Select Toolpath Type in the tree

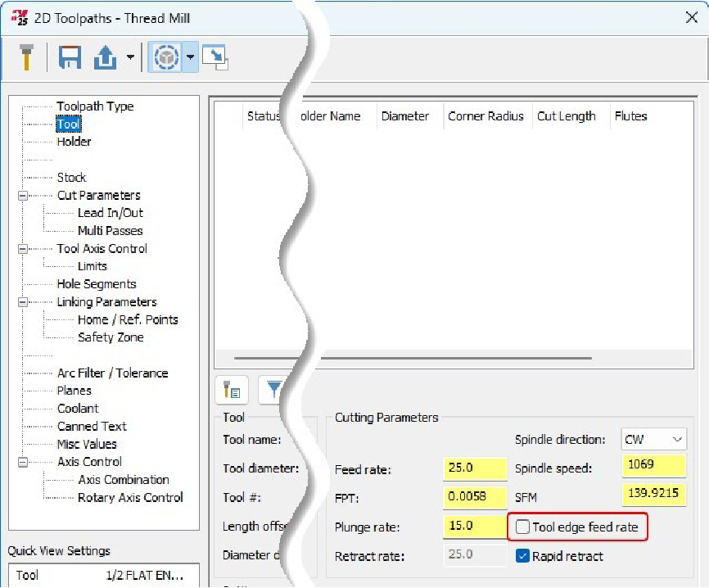pyautogui.click(x=95, y=106)
